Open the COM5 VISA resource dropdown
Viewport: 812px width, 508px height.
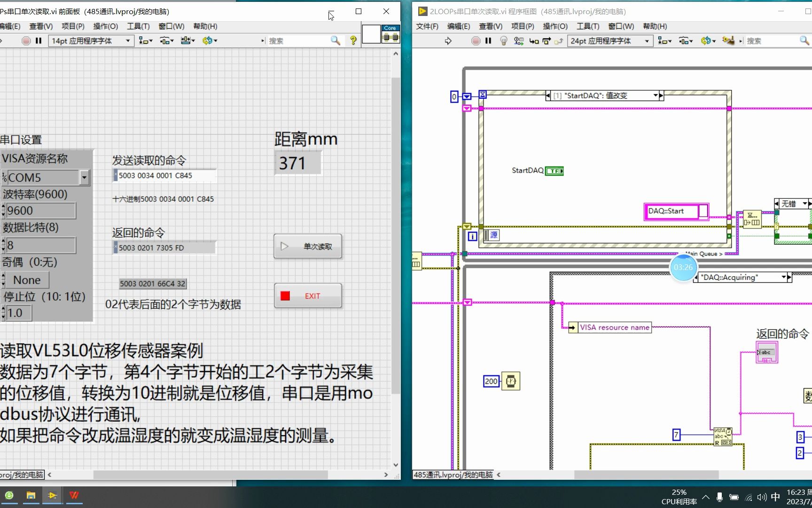pyautogui.click(x=84, y=177)
